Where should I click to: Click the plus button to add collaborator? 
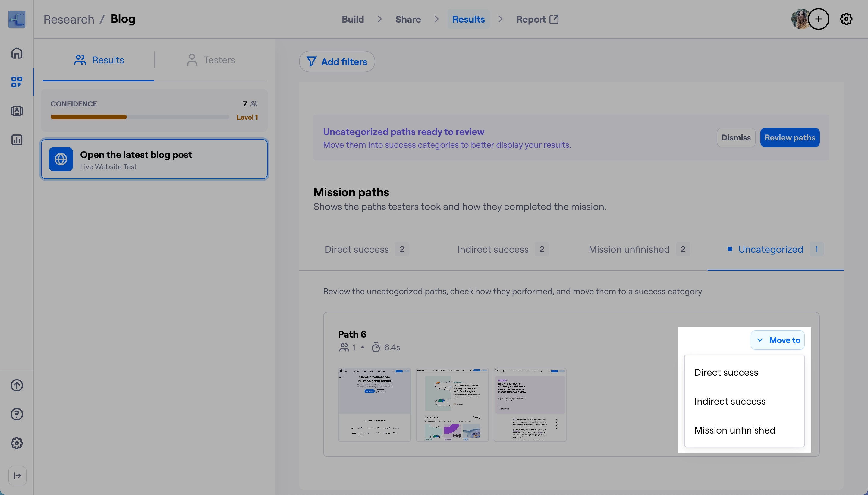coord(818,19)
